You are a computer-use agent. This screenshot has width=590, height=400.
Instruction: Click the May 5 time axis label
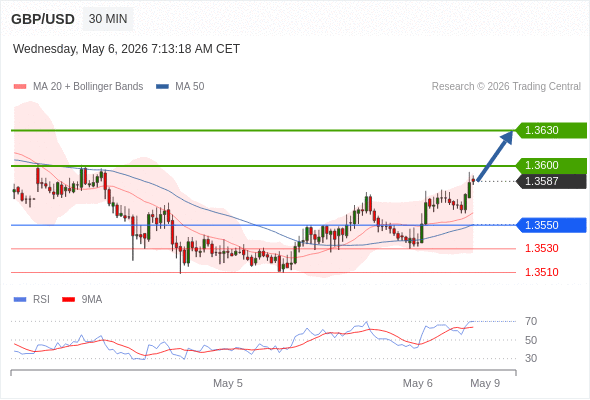[x=228, y=383]
